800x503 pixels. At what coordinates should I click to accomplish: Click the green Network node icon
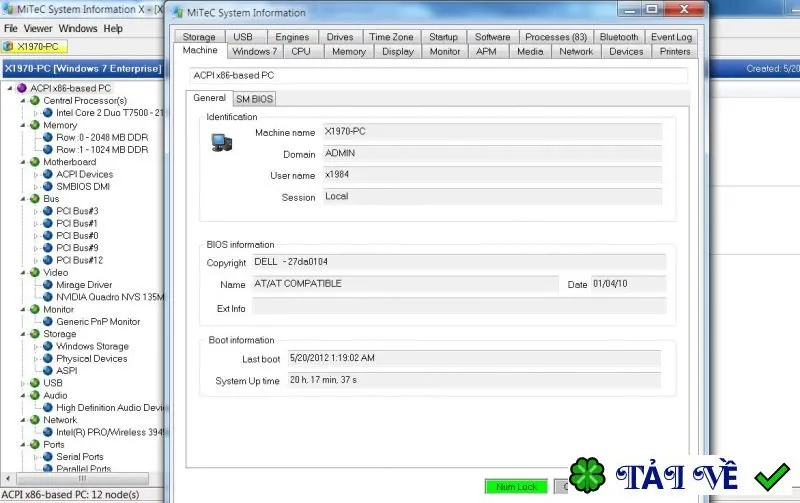pos(35,420)
